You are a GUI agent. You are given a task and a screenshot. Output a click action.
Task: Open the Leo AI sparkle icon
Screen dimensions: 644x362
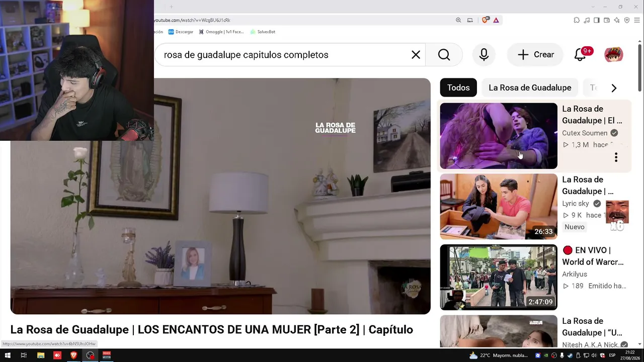click(617, 20)
